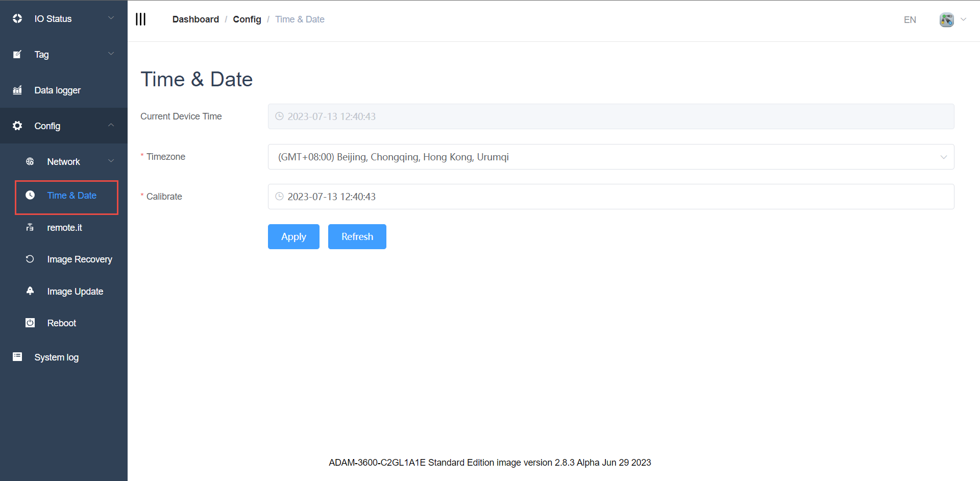This screenshot has width=980, height=481.
Task: Click the System log list icon
Action: click(17, 357)
